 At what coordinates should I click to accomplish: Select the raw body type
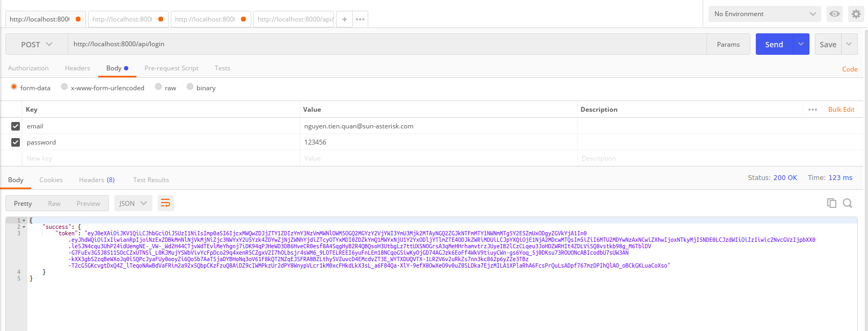pyautogui.click(x=159, y=87)
